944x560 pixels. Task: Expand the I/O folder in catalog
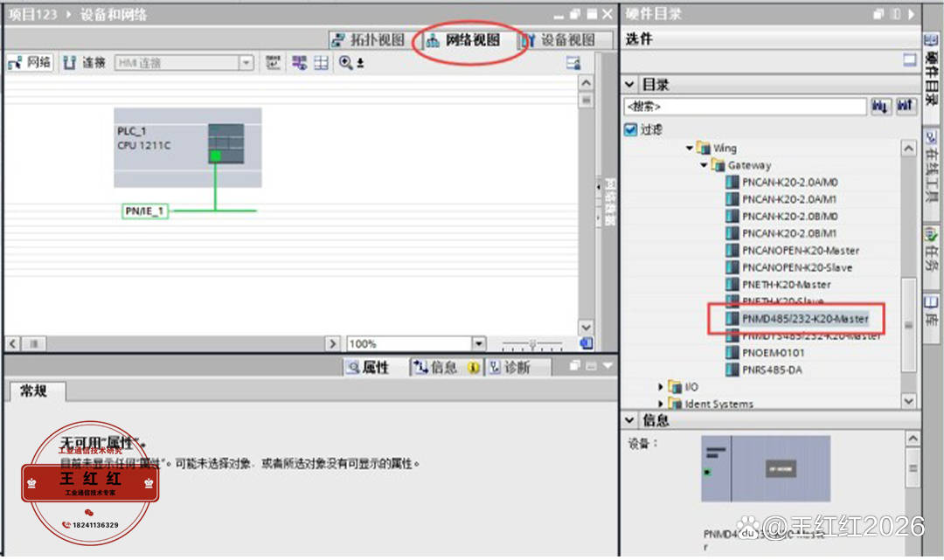point(661,387)
